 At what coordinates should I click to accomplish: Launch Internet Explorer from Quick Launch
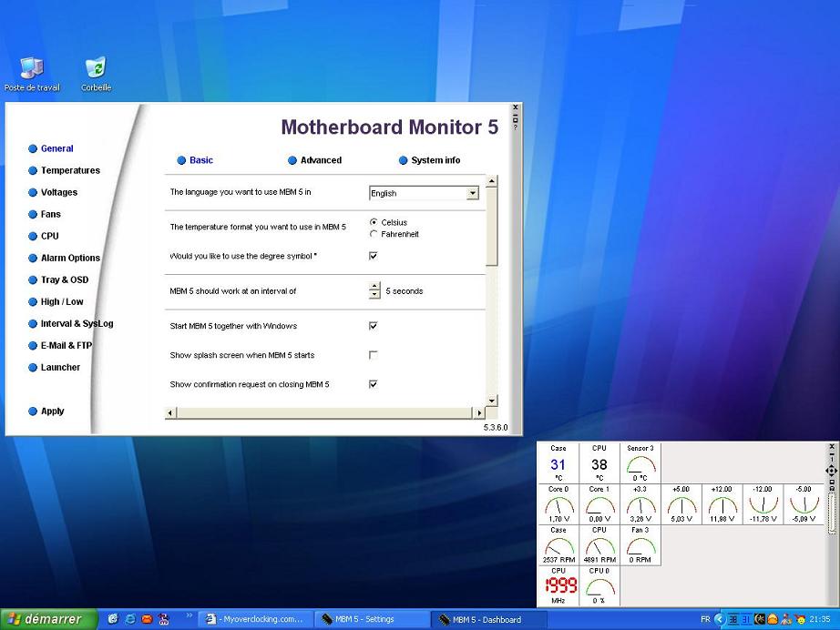130,619
